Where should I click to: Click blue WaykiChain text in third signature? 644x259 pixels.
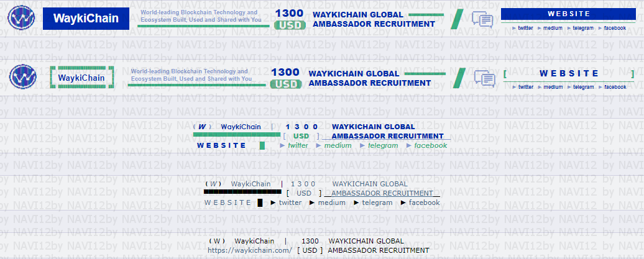coord(241,127)
